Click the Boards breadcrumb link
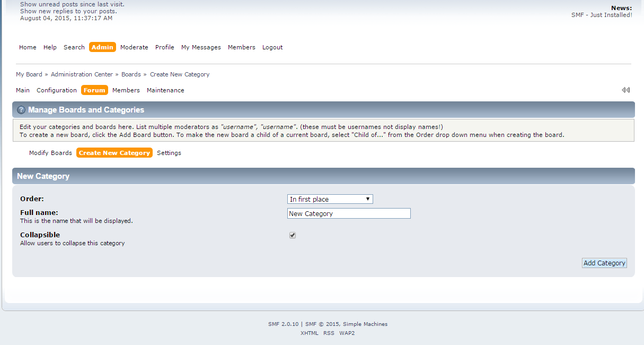644x345 pixels. 131,74
